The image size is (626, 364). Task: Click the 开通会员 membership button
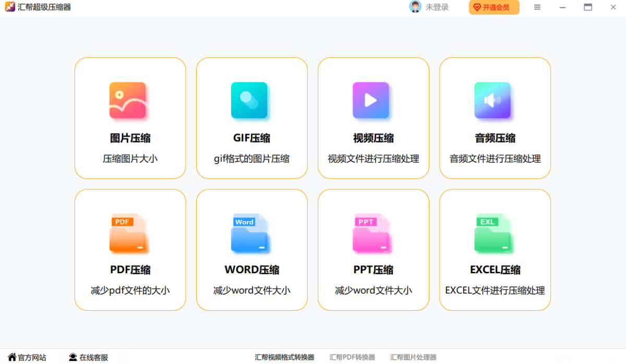493,7
